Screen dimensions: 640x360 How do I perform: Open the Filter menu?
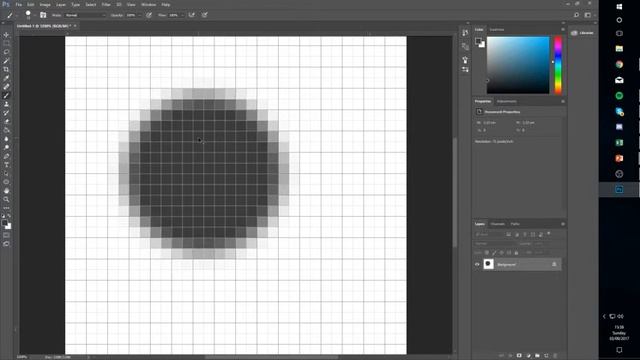(x=106, y=4)
